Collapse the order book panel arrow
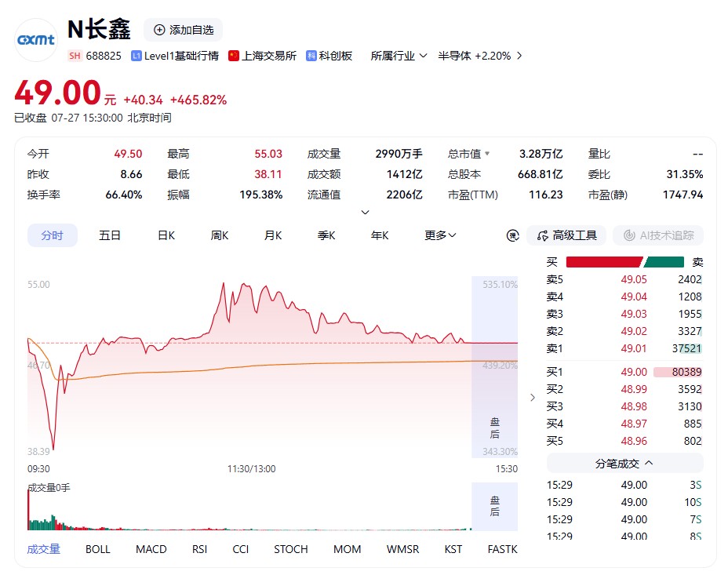This screenshot has width=728, height=575. click(x=533, y=398)
